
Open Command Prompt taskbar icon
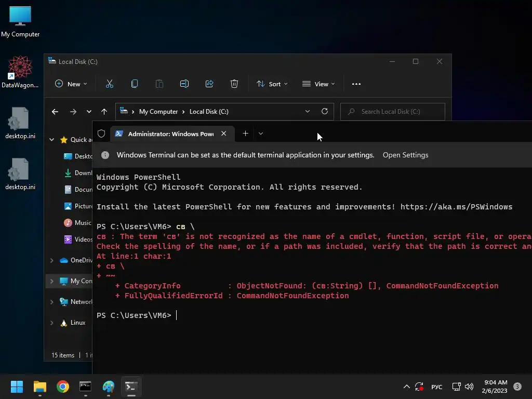click(86, 387)
